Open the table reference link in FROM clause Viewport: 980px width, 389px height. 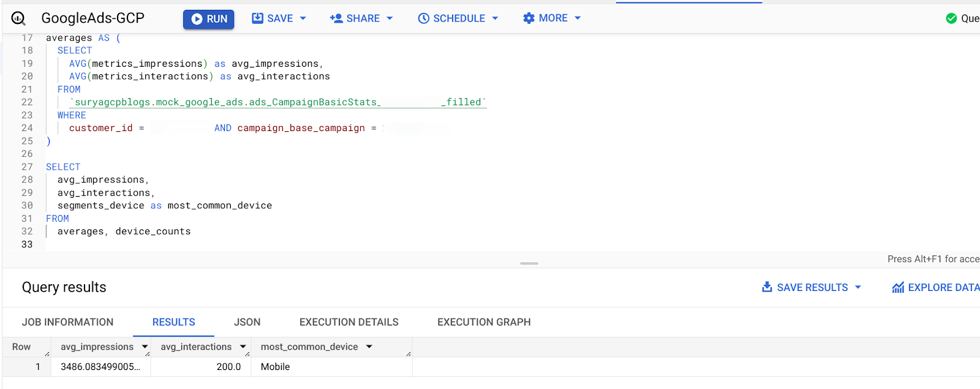pyautogui.click(x=279, y=102)
